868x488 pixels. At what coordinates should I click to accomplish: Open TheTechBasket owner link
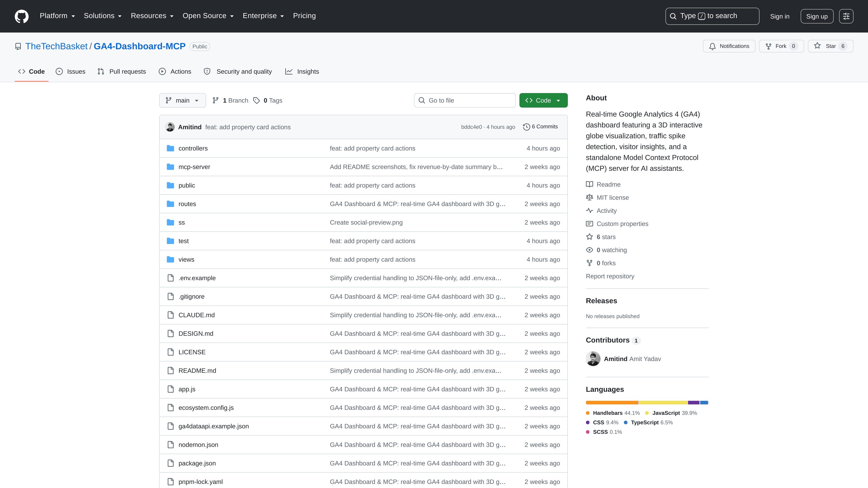(x=56, y=46)
